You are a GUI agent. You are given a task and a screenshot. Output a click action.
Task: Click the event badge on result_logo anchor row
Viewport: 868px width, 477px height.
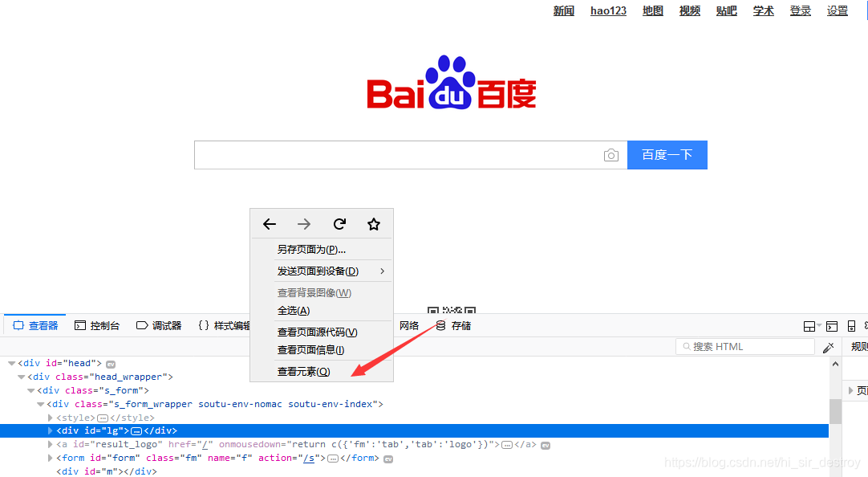point(546,446)
